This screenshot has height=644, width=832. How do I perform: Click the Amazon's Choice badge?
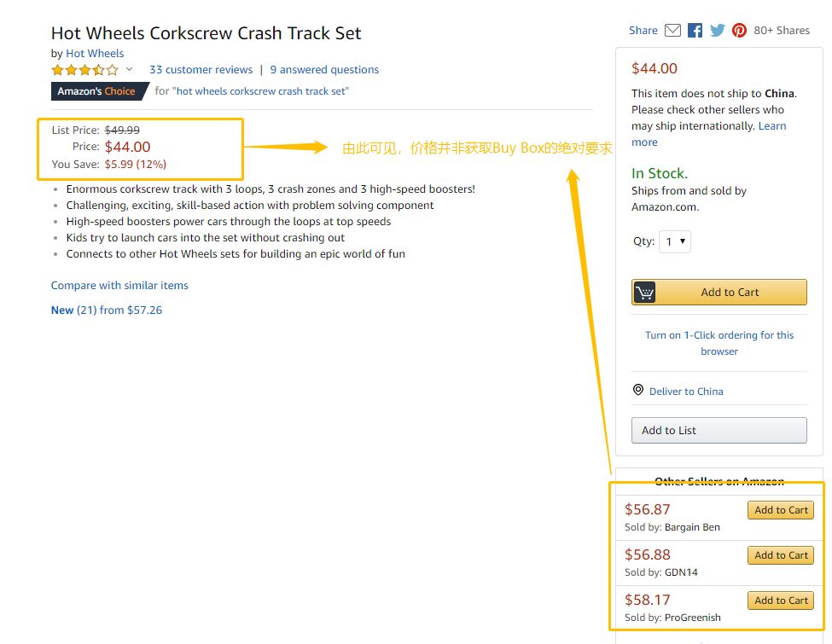coord(96,91)
